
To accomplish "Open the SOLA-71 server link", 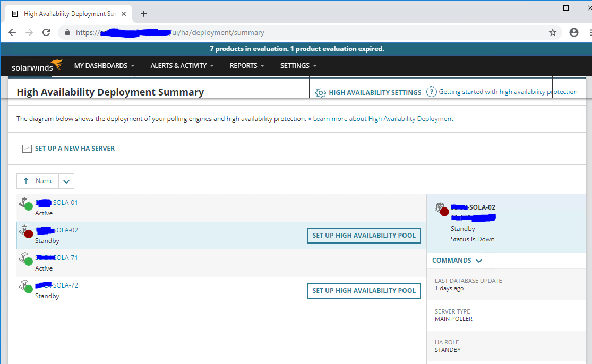I will tap(57, 258).
